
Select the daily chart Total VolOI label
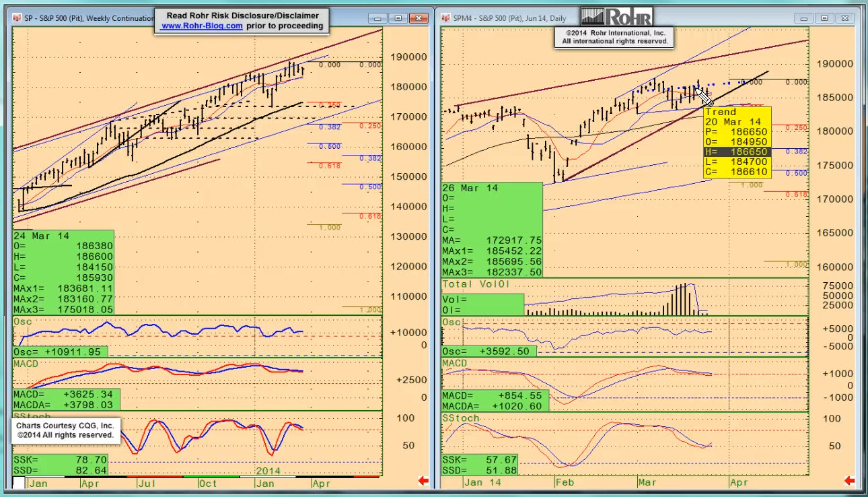476,285
